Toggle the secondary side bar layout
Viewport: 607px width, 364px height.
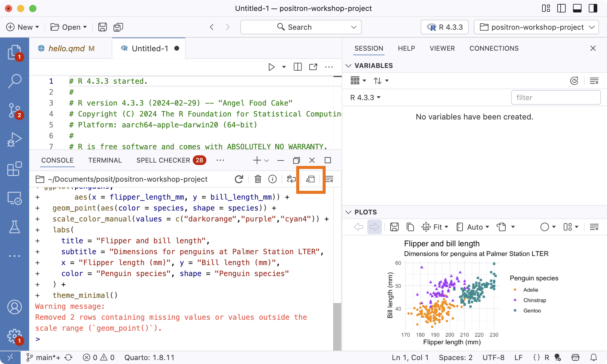click(593, 8)
